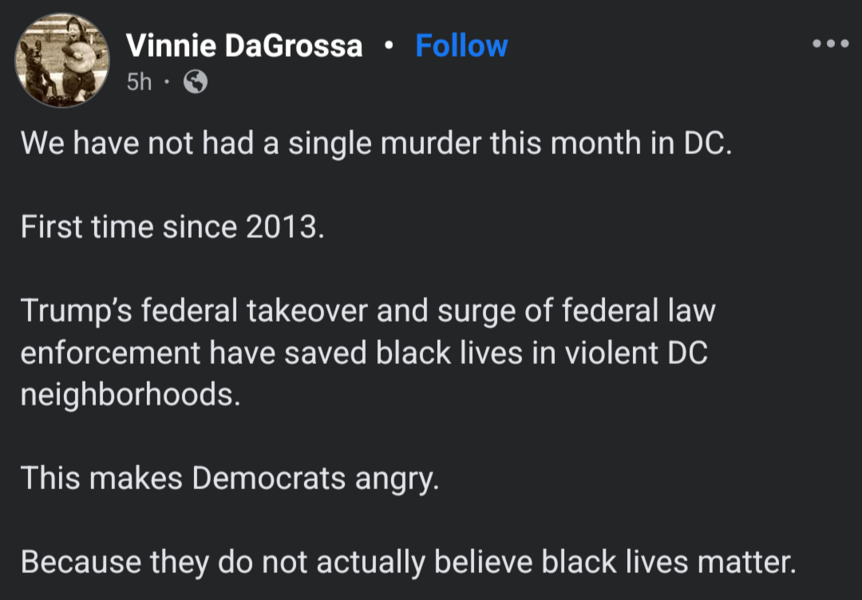Image resolution: width=862 pixels, height=600 pixels.
Task: Select the line 'First time since 2013.'
Action: 173,227
